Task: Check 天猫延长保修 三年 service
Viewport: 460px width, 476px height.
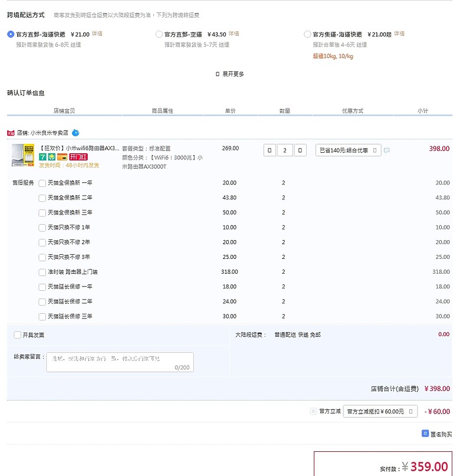Action: pyautogui.click(x=42, y=317)
